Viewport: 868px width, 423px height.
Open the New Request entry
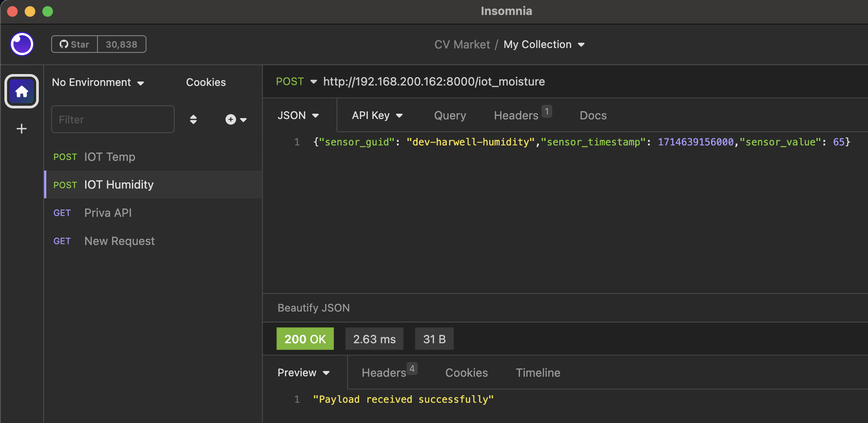(153, 241)
